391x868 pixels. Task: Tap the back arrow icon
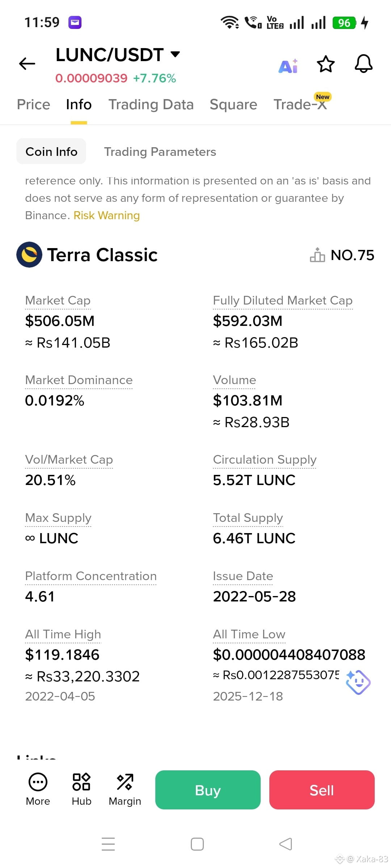27,64
